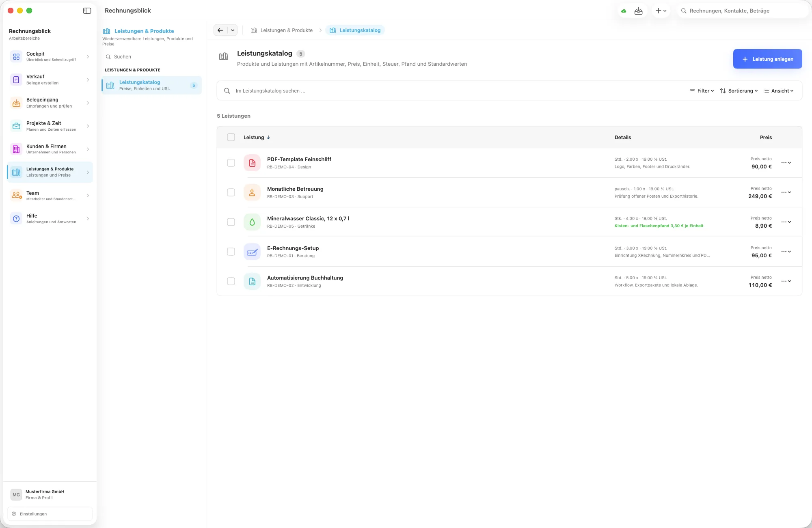Click the Leistungen & Produkte breadcrumb
The height and width of the screenshot is (528, 812).
[282, 30]
